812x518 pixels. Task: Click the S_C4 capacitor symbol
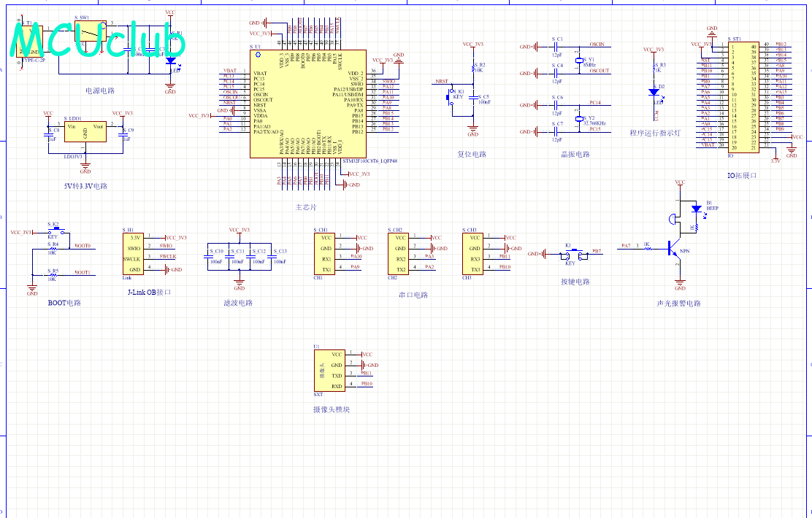pos(556,74)
